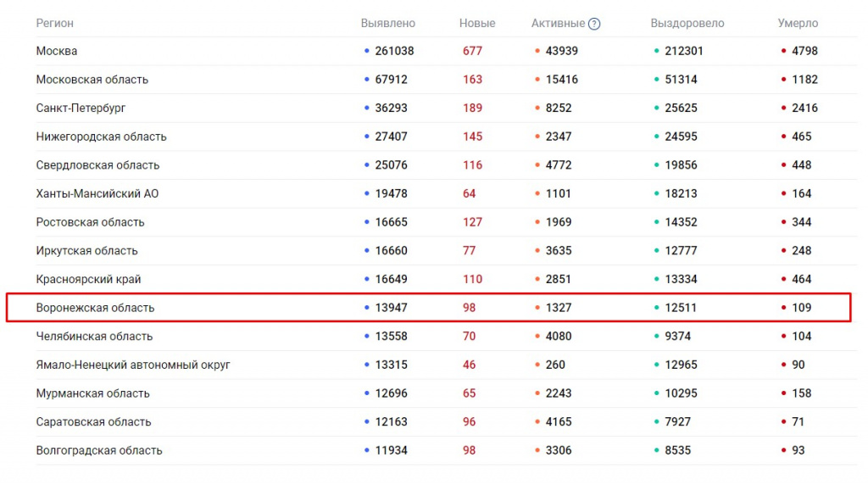Select the Москва region row
This screenshot has width=868, height=485.
[x=57, y=51]
